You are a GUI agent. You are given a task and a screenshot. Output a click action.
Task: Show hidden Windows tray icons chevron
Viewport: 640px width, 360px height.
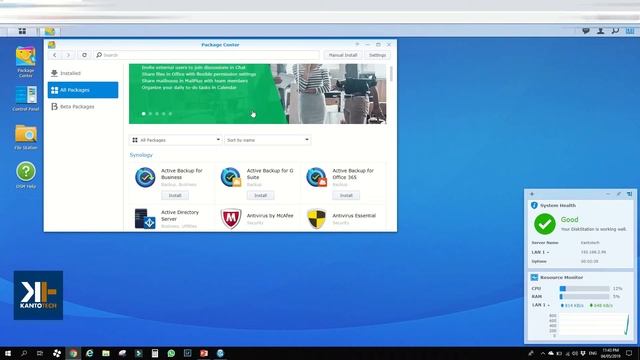[543, 353]
